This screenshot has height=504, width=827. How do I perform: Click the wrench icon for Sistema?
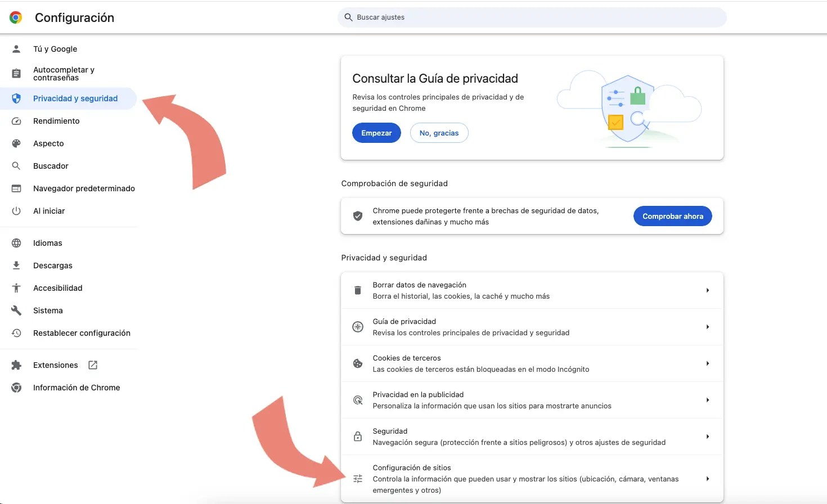(x=16, y=310)
